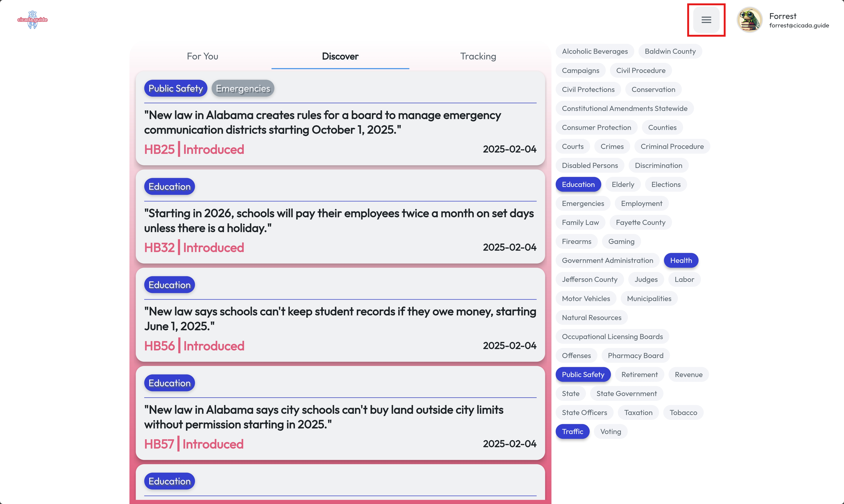Viewport: 844px width, 504px height.
Task: Deselect the Public Safety sidebar filter
Action: 583,375
